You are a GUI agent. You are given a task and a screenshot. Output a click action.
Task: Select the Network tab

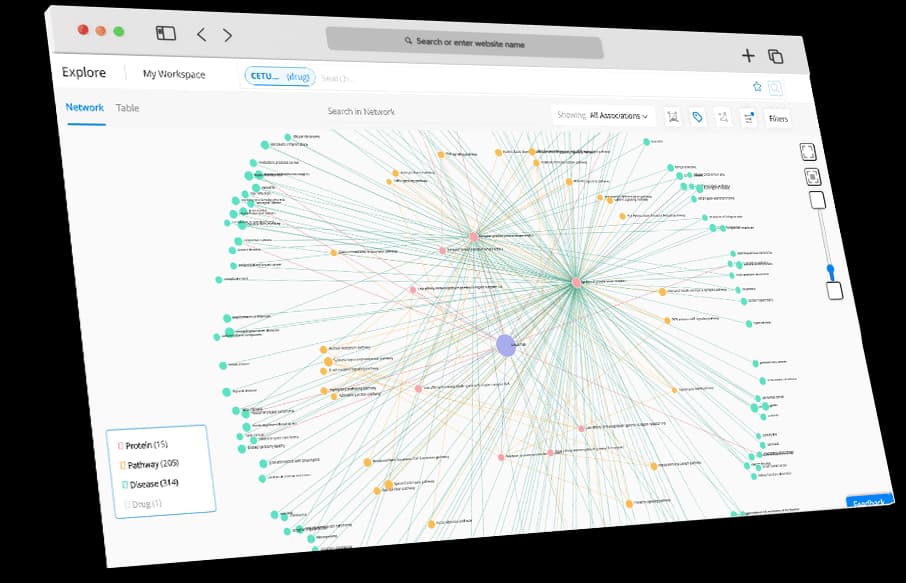click(85, 107)
